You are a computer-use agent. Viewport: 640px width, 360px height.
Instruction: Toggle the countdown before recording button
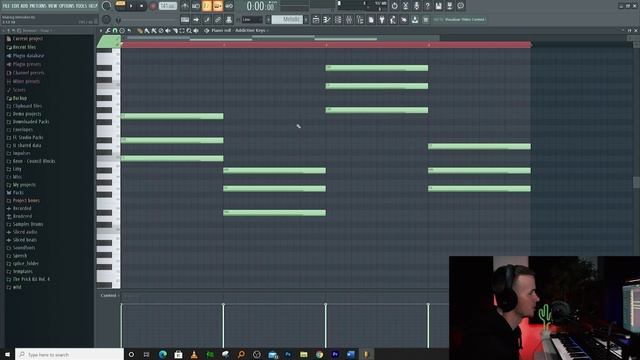[207, 6]
